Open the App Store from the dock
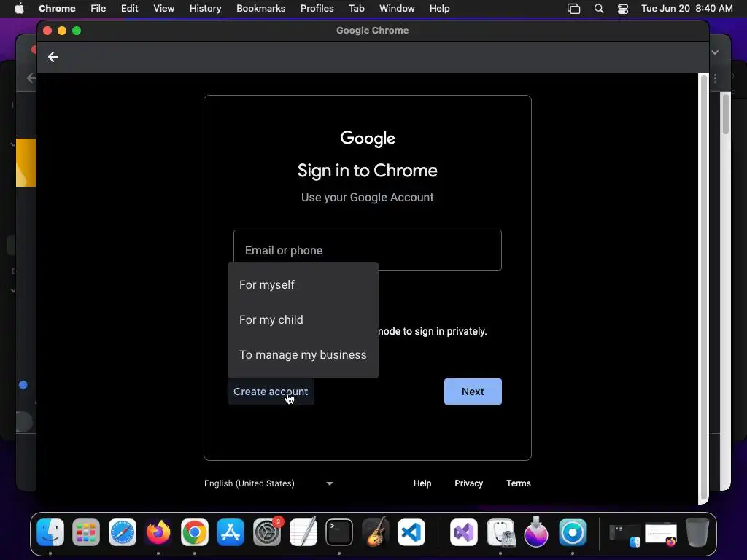The image size is (747, 560). tap(231, 532)
